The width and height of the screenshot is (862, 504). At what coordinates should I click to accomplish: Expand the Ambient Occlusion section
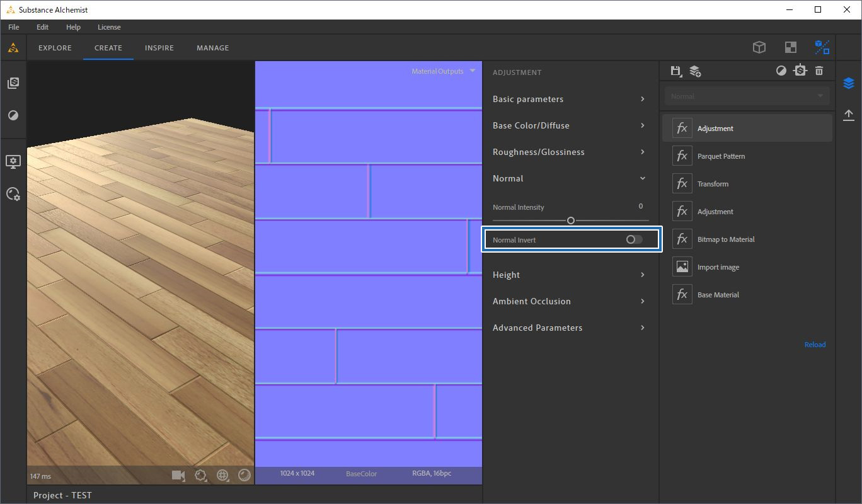[570, 301]
